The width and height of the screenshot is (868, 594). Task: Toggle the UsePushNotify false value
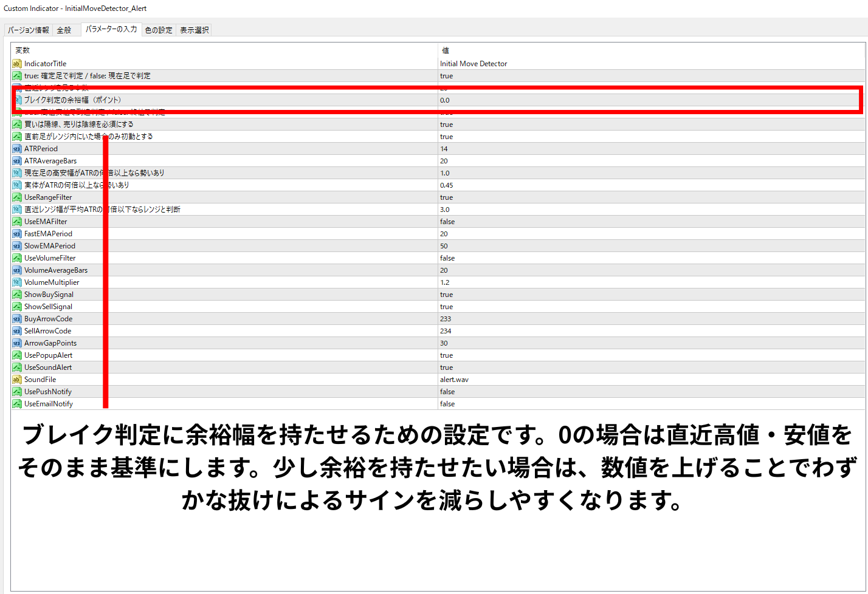click(447, 392)
